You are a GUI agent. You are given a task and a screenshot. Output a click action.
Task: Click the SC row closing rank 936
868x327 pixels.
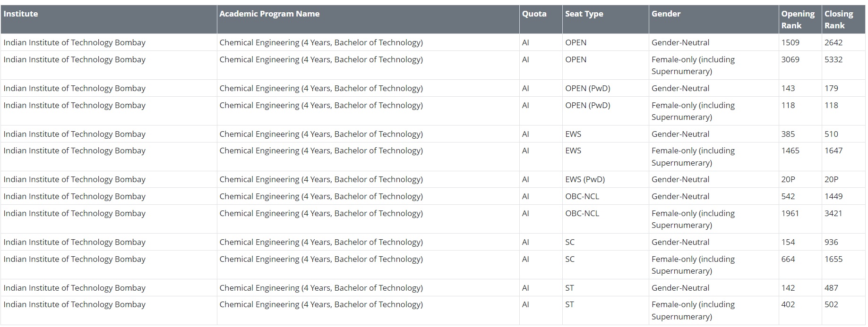click(x=831, y=242)
